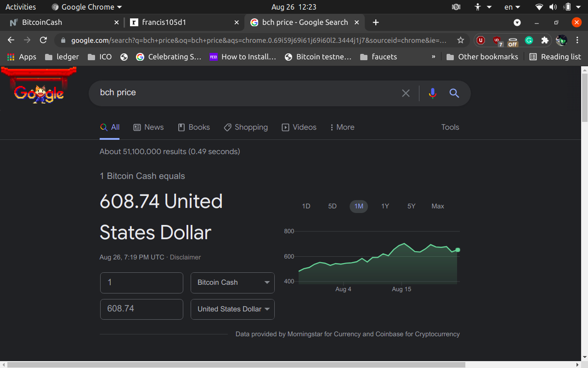Screen dimensions: 588x368
Task: Open the Apps grid shortcut
Action: tap(22, 57)
